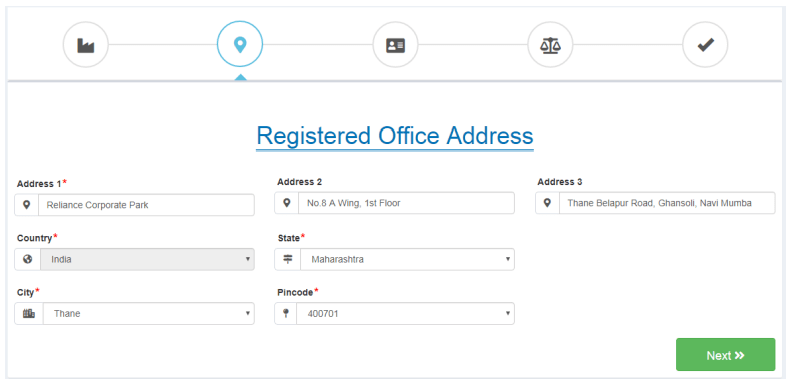
Task: Jump to the balance scales legal step
Action: coord(550,45)
